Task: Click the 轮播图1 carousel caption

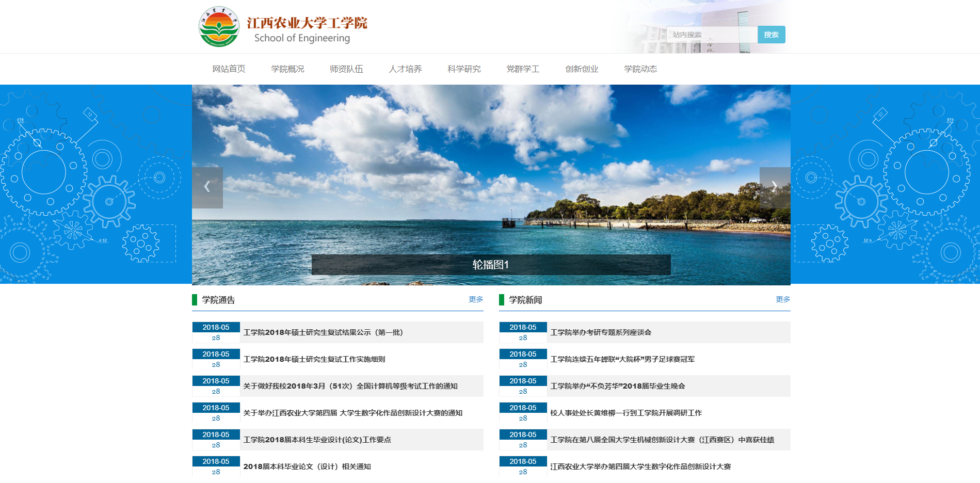Action: coord(490,265)
